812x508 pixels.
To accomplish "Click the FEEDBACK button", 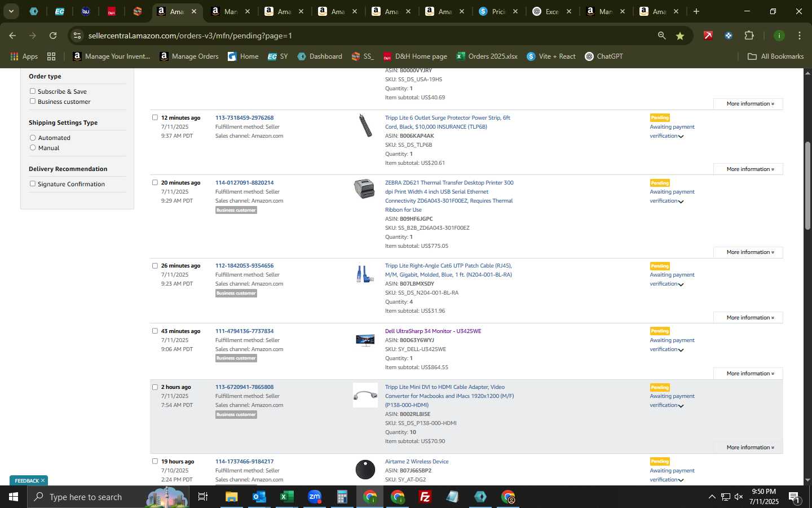I will click(29, 480).
